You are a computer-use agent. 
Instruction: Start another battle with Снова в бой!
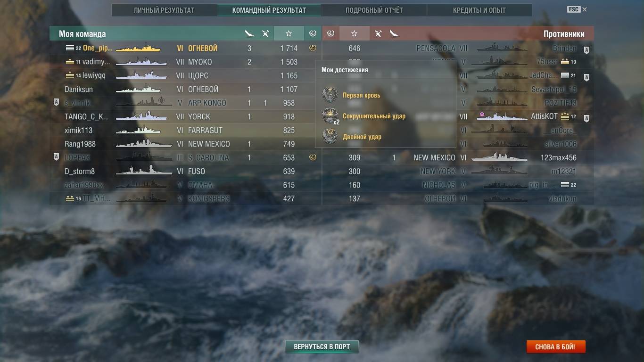[x=556, y=347]
